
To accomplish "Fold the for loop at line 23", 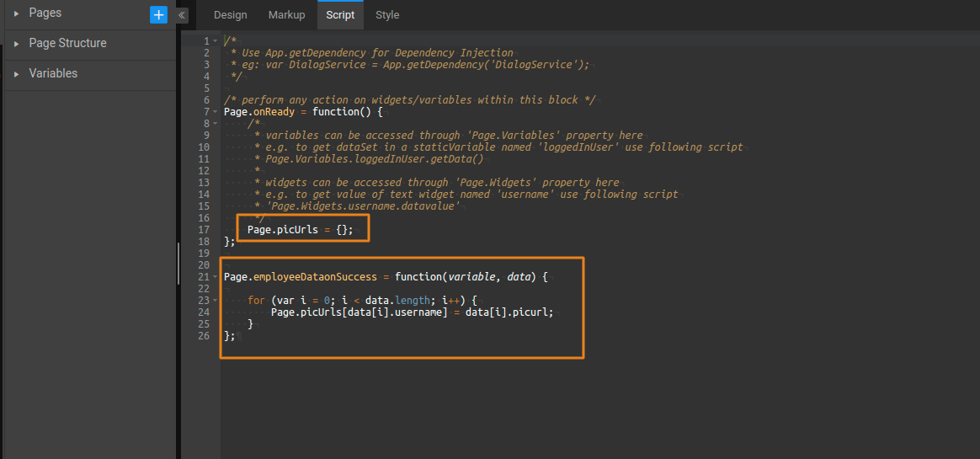I will click(215, 301).
